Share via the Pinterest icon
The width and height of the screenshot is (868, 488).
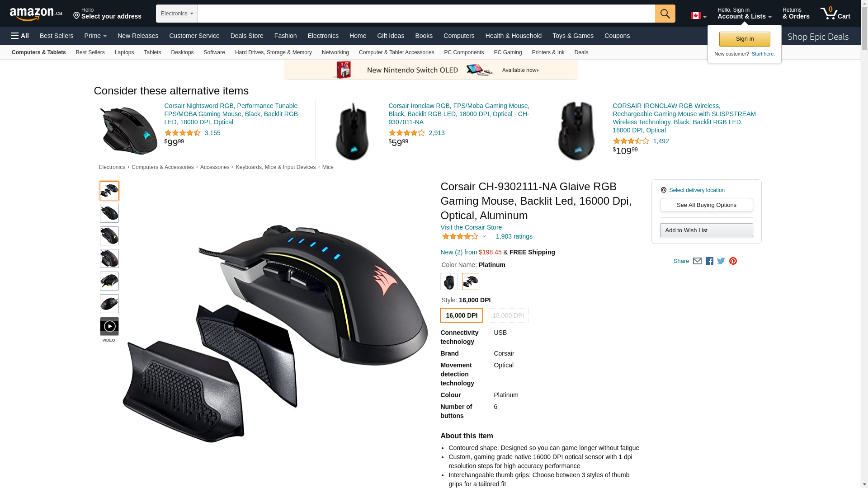point(733,261)
